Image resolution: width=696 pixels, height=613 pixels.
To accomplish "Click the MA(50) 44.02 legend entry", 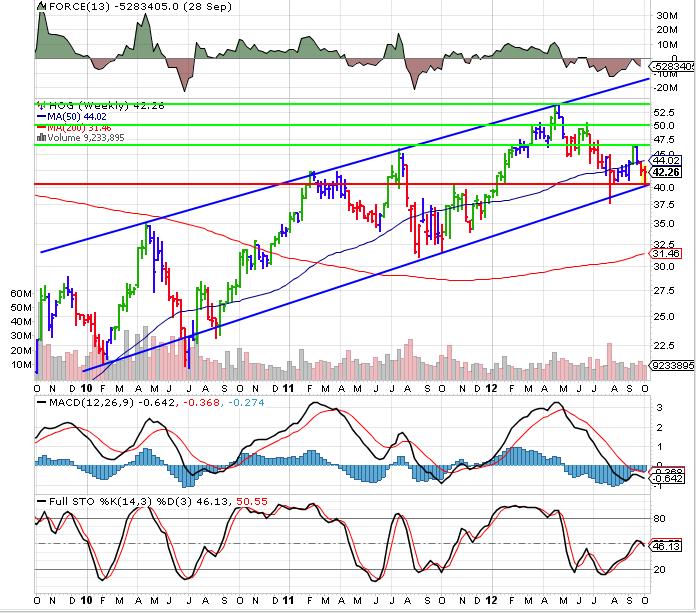I will click(x=77, y=117).
